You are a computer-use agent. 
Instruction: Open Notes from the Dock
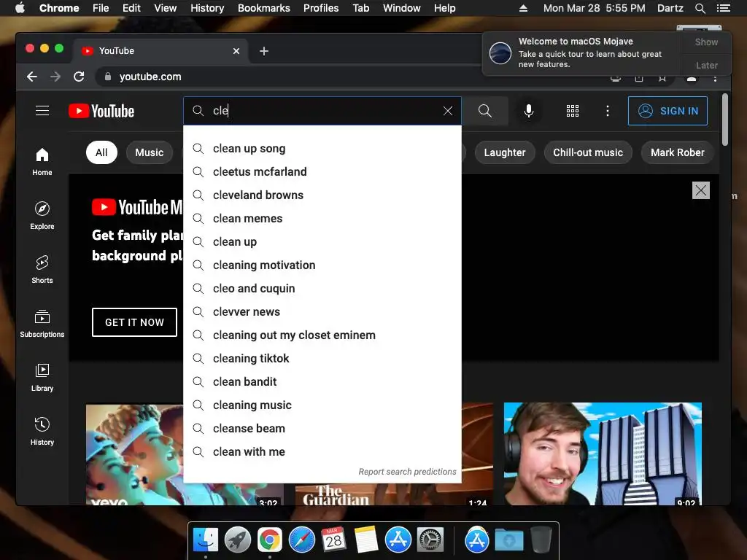366,540
